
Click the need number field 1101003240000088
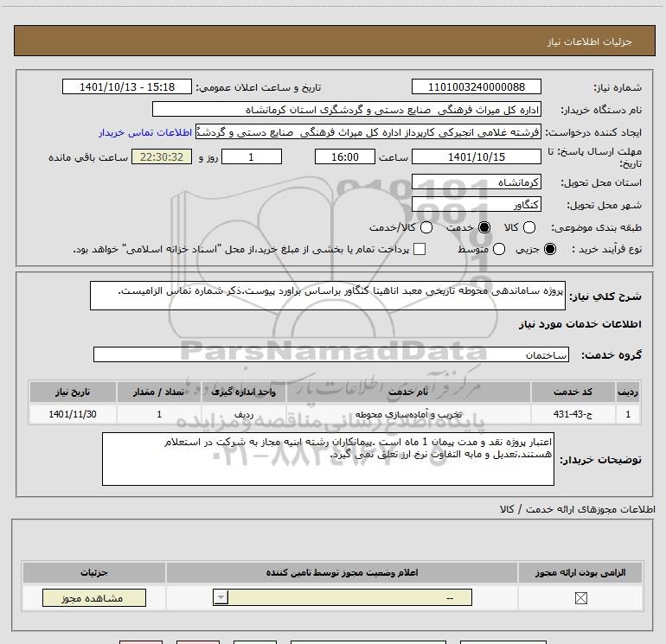pos(476,86)
